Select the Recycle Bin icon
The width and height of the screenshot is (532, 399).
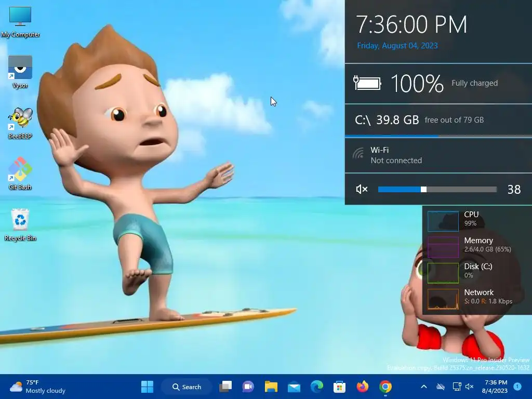point(20,224)
